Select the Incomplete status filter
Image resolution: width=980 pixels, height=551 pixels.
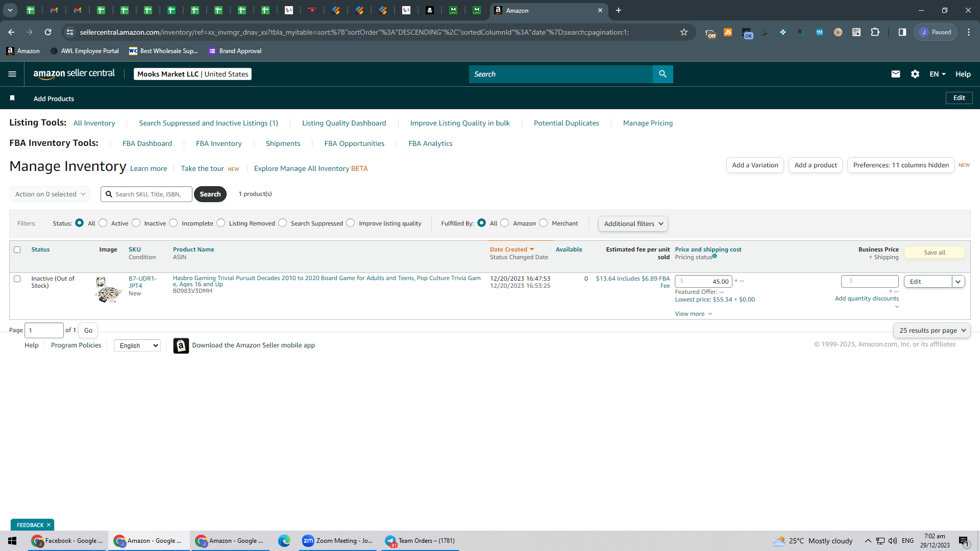click(x=174, y=223)
